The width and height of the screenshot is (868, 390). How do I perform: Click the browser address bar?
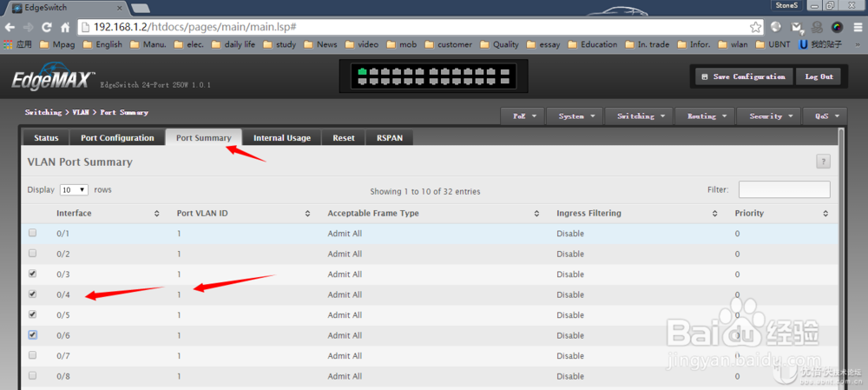pos(421,27)
